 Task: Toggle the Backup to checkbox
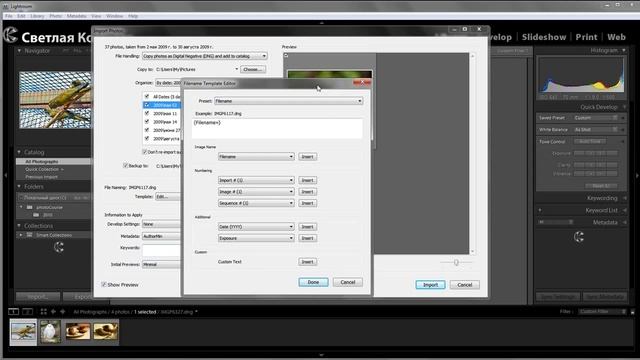(125, 166)
